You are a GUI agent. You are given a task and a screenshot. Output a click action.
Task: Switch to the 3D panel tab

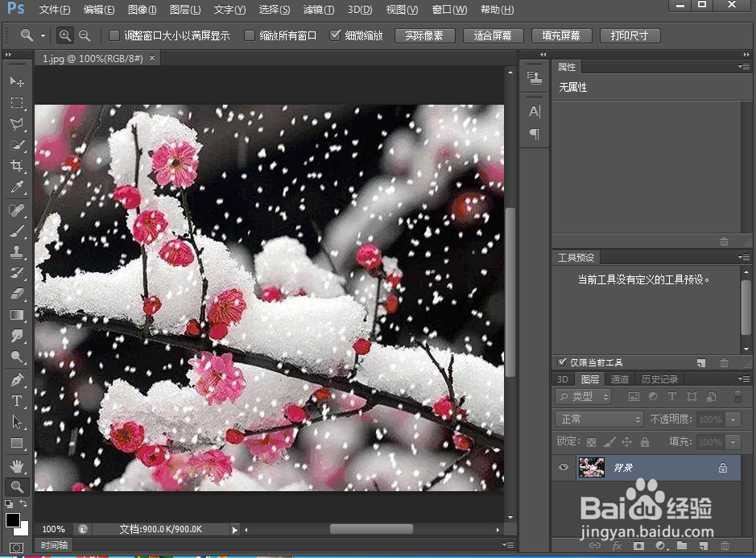[x=562, y=379]
